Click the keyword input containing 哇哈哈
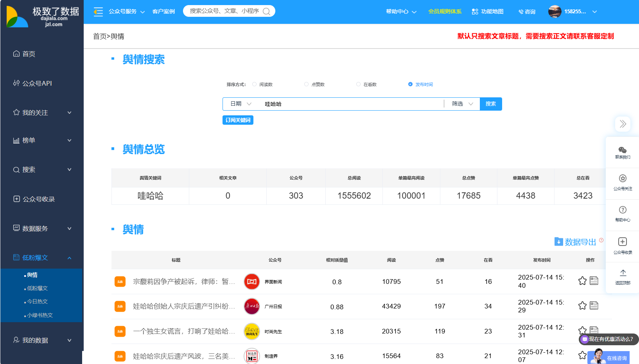The image size is (639, 364). click(352, 104)
